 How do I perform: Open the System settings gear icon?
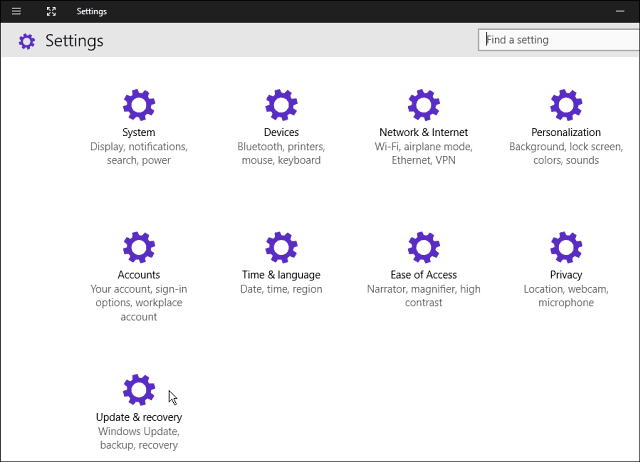(x=139, y=105)
